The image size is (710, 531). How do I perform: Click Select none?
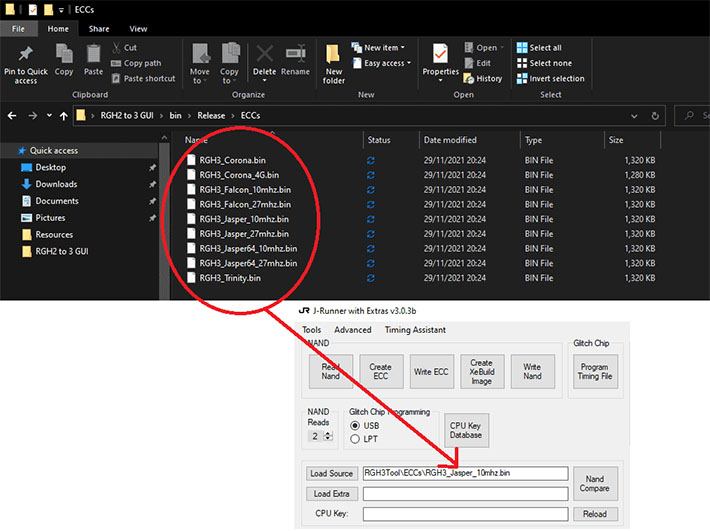click(x=545, y=63)
